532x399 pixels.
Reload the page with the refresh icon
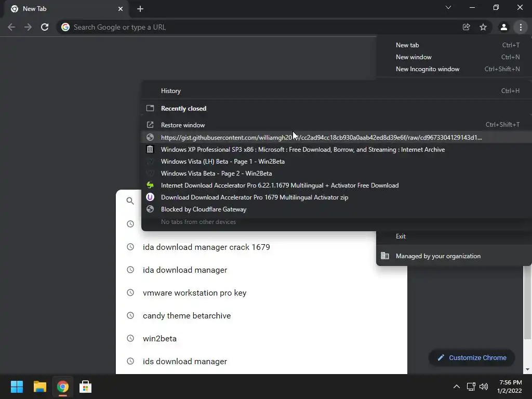45,27
